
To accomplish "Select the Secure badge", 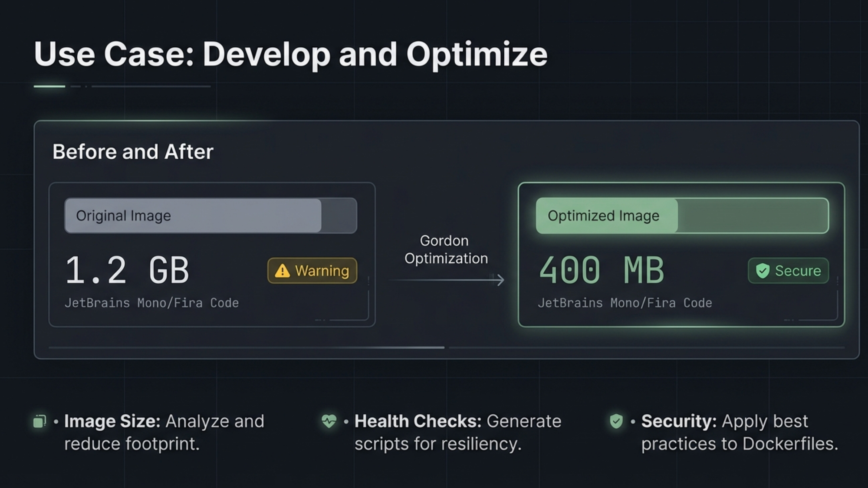I will coord(788,271).
